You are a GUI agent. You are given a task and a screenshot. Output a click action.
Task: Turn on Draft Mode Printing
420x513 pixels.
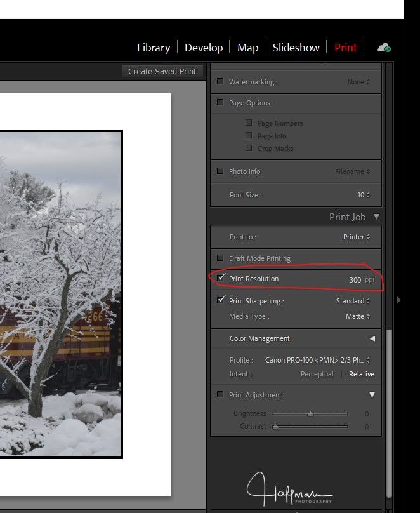[x=220, y=258]
